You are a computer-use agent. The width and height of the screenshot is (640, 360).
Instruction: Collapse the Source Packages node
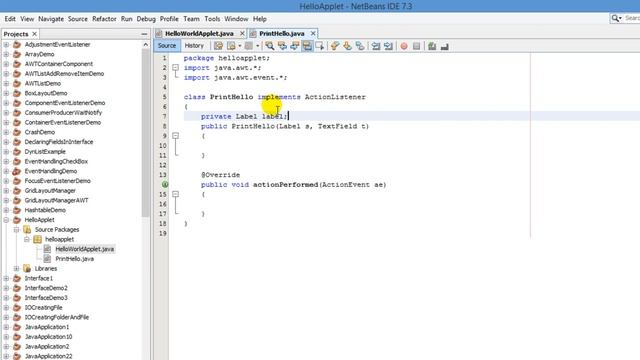[17, 229]
